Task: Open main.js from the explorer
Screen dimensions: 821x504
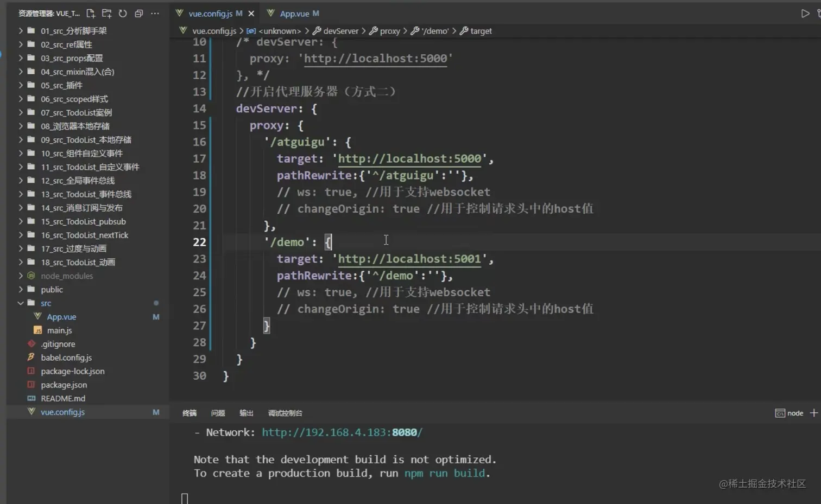Action: [60, 330]
